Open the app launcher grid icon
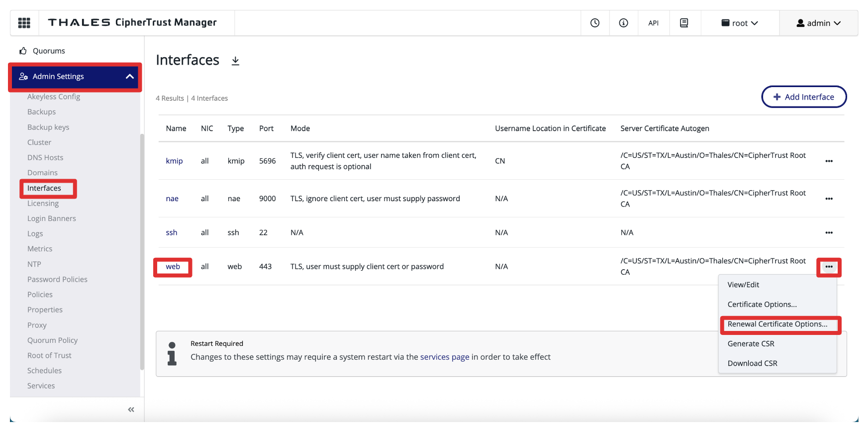868x432 pixels. pos(24,23)
